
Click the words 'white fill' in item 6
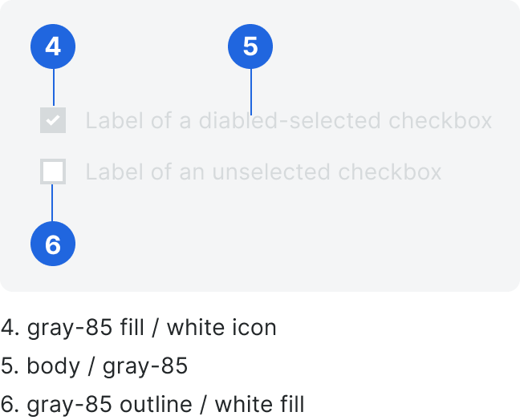259,405
